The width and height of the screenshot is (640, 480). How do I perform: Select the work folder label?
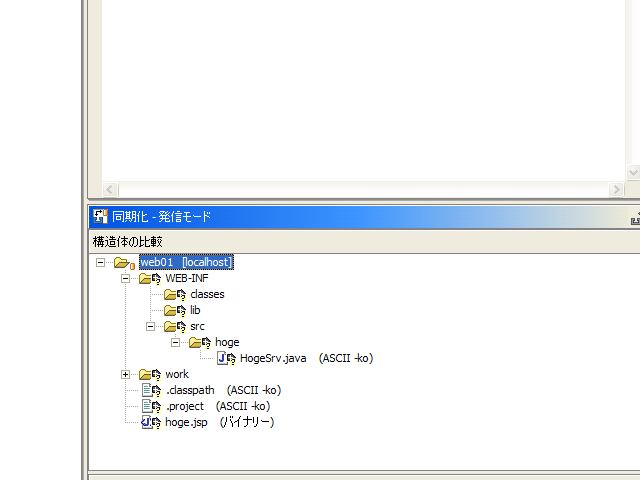point(177,374)
